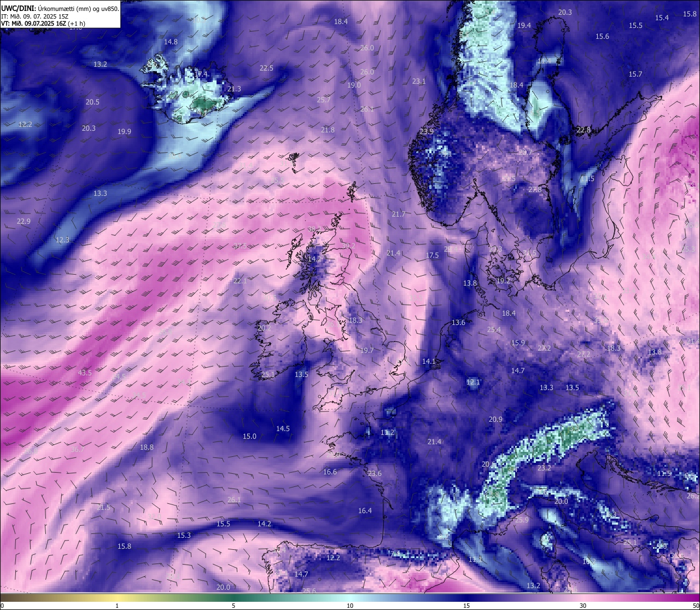
Task: Click the colorbar tick label 1
Action: pos(117,605)
